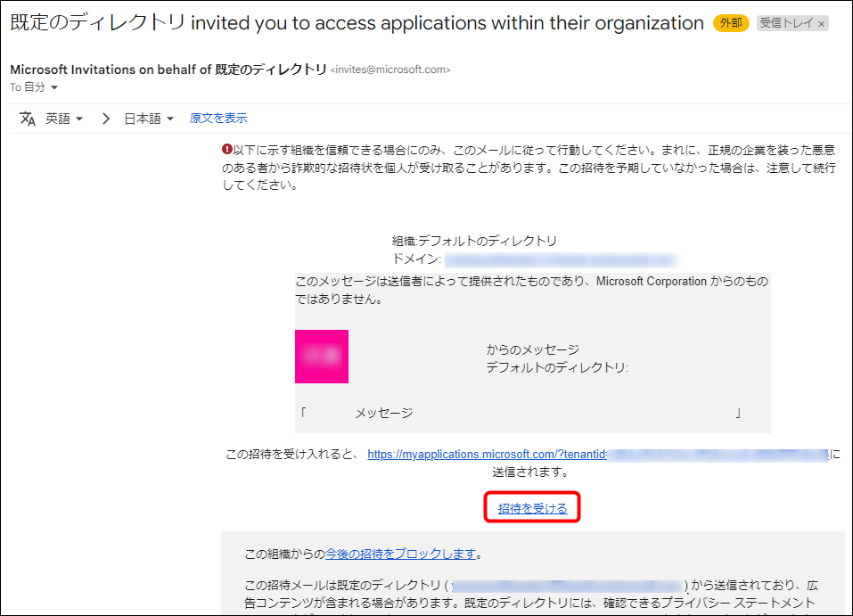The width and height of the screenshot is (853, 616).
Task: Click the translate icon in the translation bar
Action: point(28,118)
